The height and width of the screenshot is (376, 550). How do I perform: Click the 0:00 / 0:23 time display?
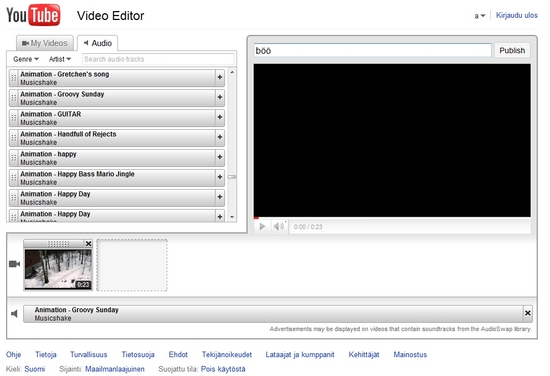(308, 227)
